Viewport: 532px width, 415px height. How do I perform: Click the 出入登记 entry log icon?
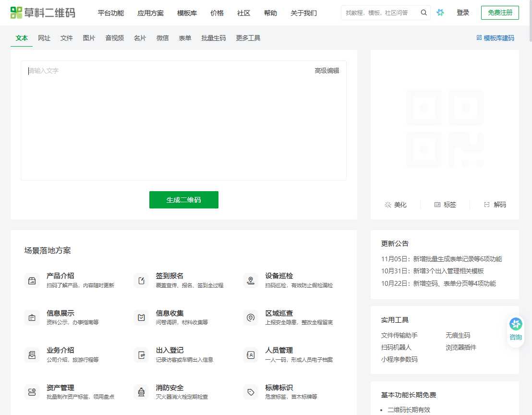(141, 354)
